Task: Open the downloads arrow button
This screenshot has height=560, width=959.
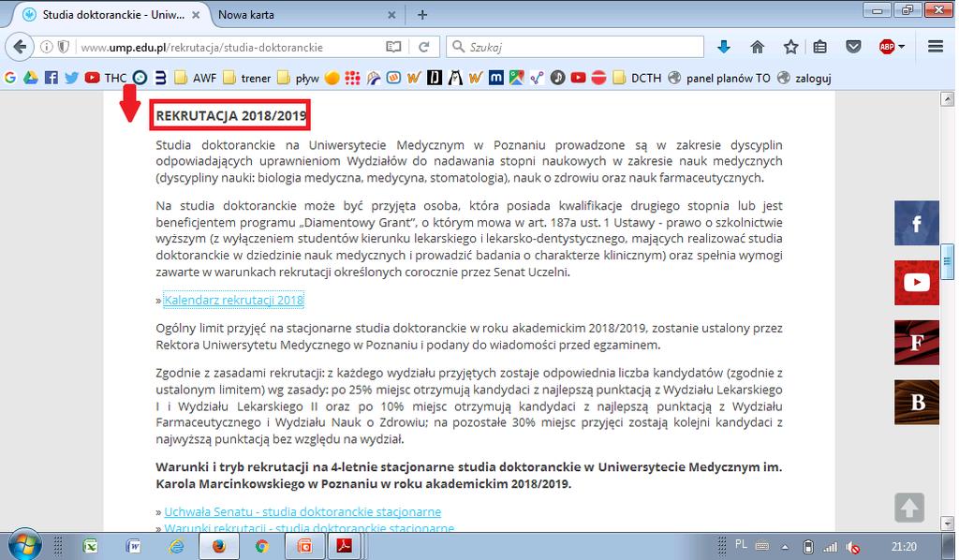Action: [x=724, y=47]
